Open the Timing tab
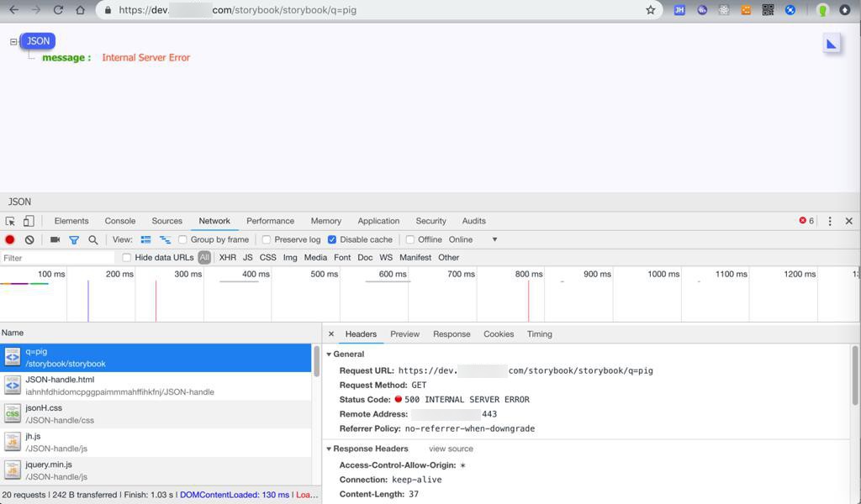This screenshot has width=861, height=504. 540,334
